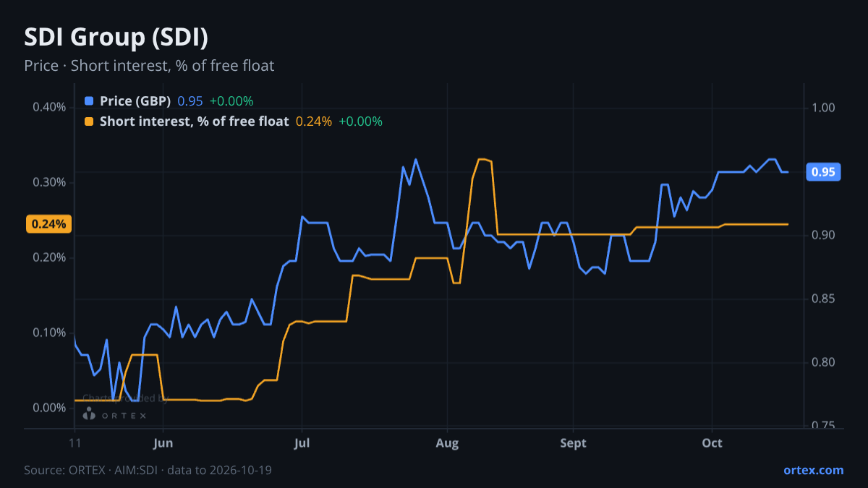Click the orange Short interest legend swatch
Image resolution: width=868 pixels, height=488 pixels.
click(x=90, y=121)
